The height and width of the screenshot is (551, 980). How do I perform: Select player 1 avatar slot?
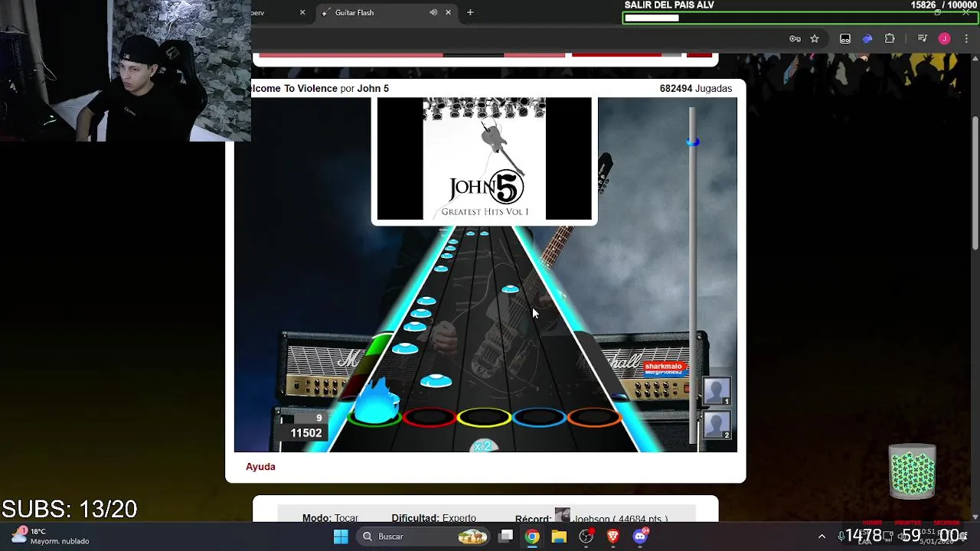coord(717,391)
